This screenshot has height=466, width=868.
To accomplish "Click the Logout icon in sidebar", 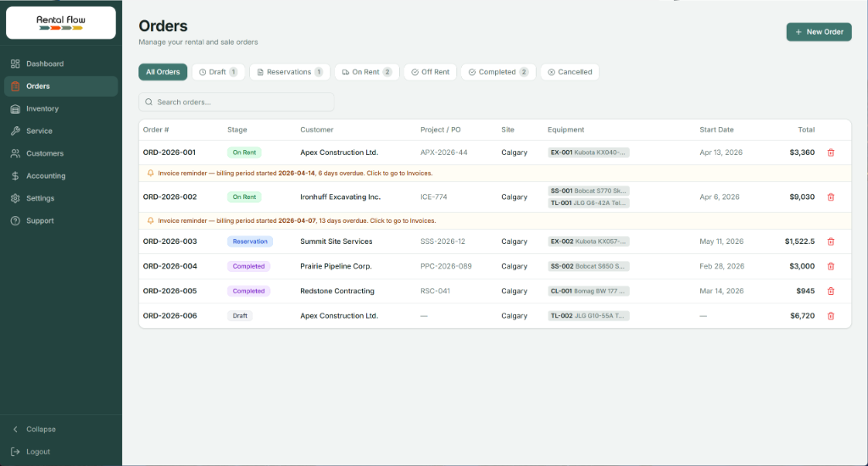I will pos(15,452).
